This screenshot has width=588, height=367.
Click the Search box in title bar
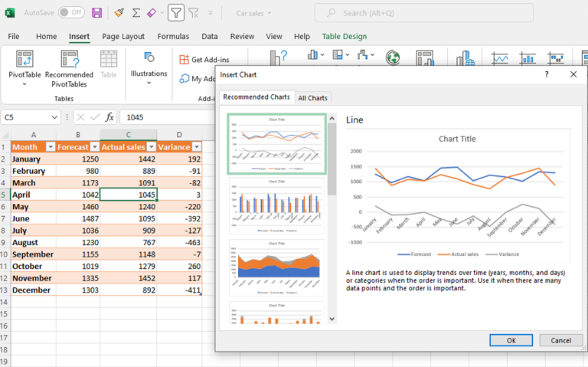point(423,13)
